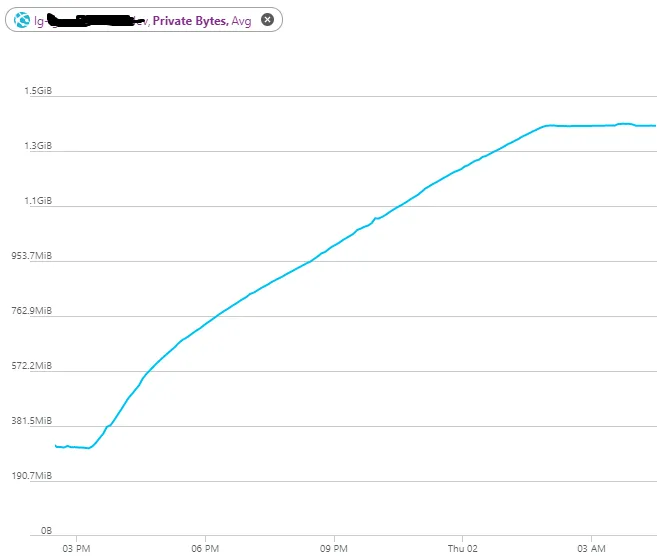Remove the Private Bytes metric chip
This screenshot has height=560, width=657.
[267, 20]
